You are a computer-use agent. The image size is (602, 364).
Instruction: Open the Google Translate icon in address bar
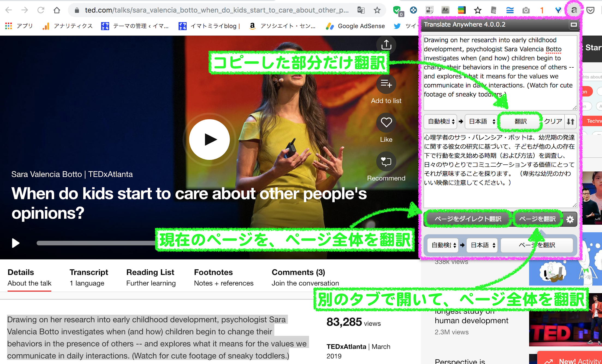pyautogui.click(x=361, y=10)
